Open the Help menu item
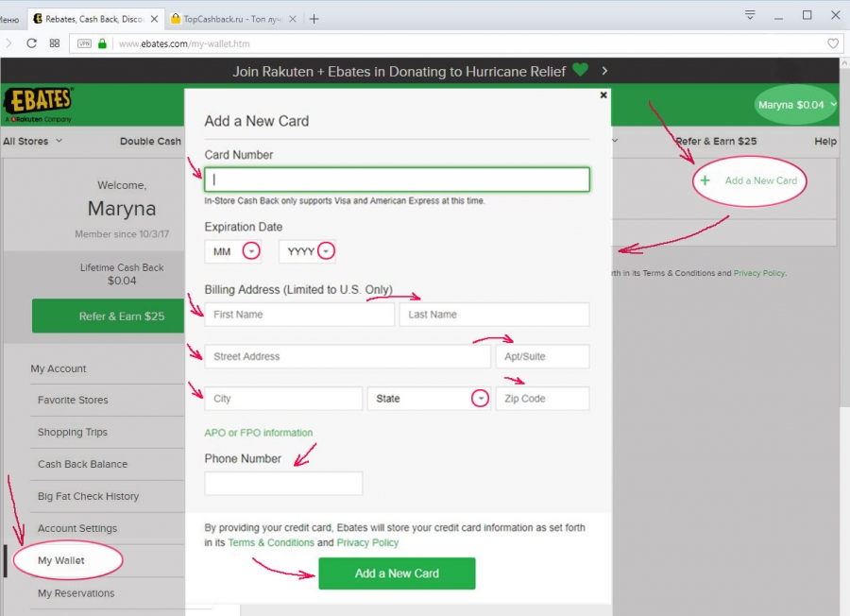The height and width of the screenshot is (616, 850). click(825, 141)
